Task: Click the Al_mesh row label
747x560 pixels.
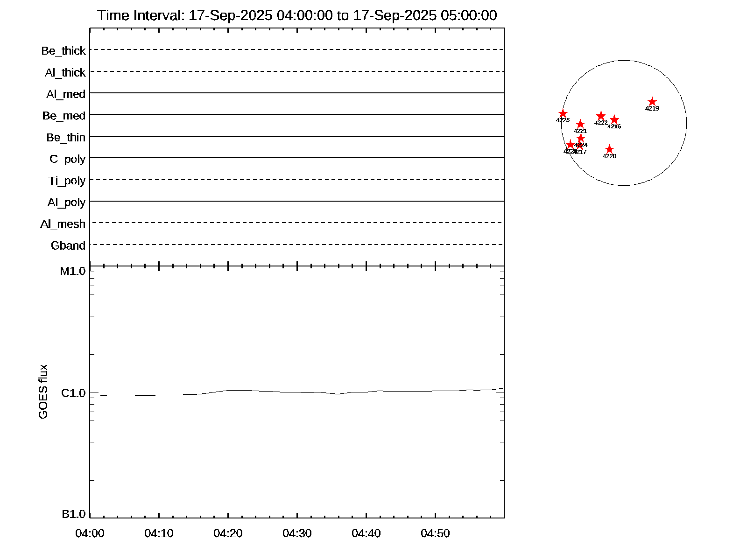Action: [x=63, y=224]
